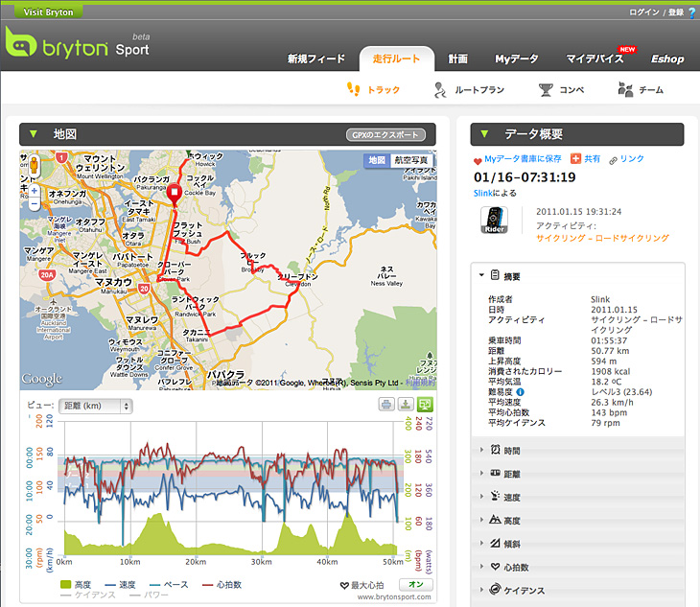
Task: Toggle 心拍数 series in chart legend
Action: tap(222, 584)
